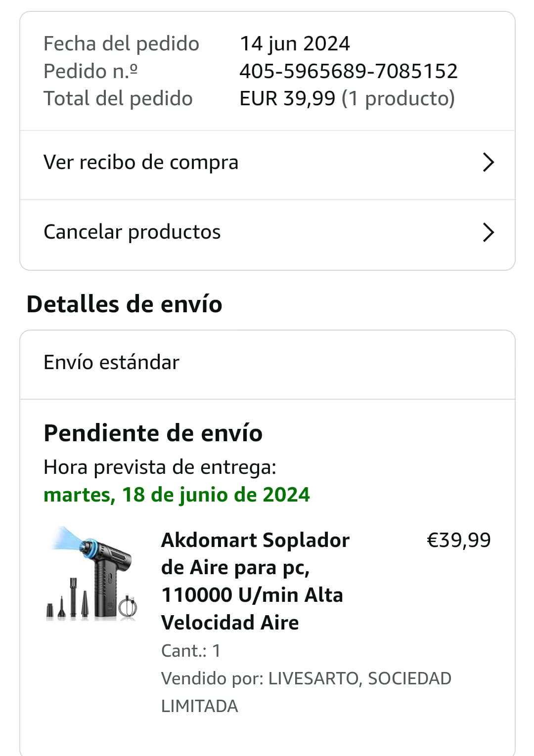Image resolution: width=534 pixels, height=756 pixels.
Task: Open the Akdomart Soplador de Aire product title
Action: click(x=255, y=581)
